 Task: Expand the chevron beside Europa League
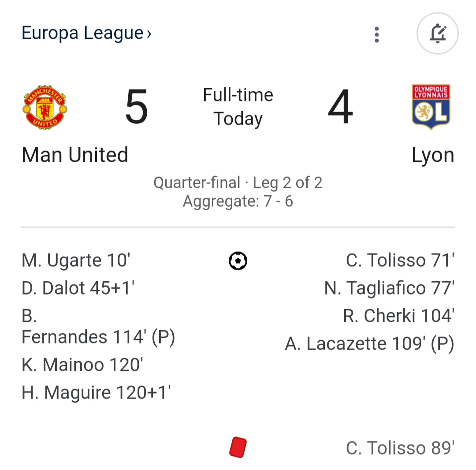[149, 34]
